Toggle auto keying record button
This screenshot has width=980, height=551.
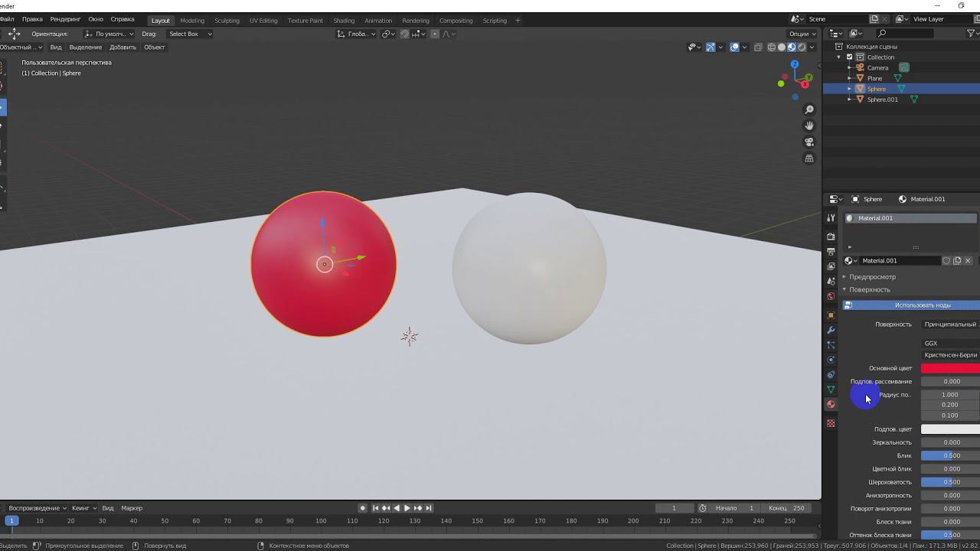pos(363,508)
